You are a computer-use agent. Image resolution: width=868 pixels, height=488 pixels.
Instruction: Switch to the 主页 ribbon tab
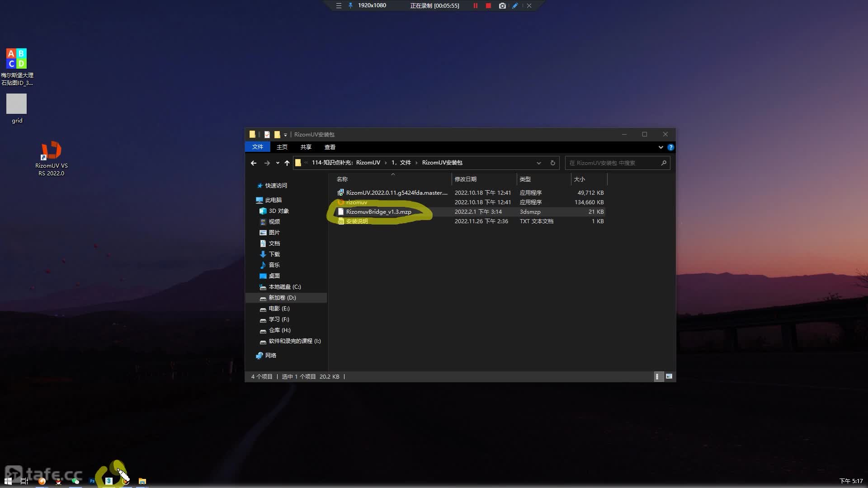[x=282, y=147]
